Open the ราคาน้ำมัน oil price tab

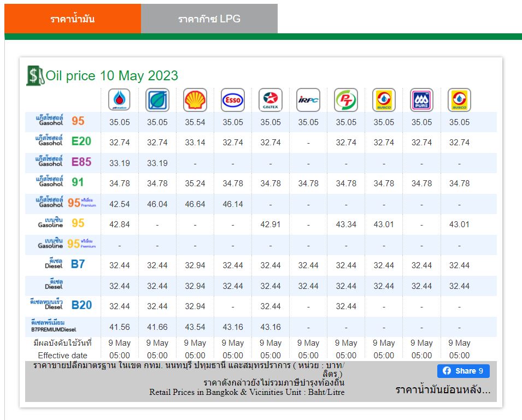point(73,19)
